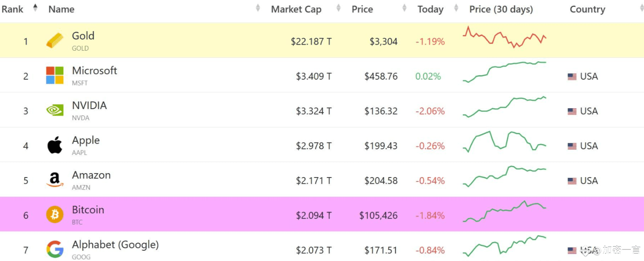Click the NVIDIA logo icon
The height and width of the screenshot is (261, 644).
[x=55, y=110]
